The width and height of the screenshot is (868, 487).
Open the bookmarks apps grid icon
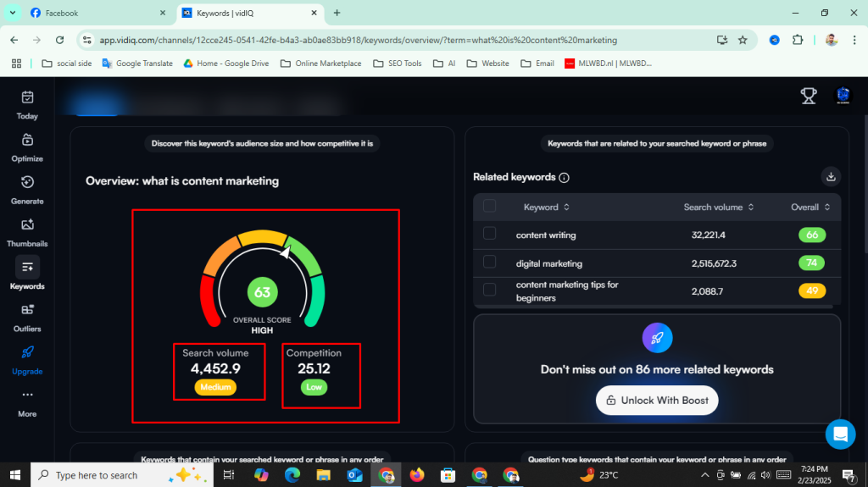click(x=17, y=64)
